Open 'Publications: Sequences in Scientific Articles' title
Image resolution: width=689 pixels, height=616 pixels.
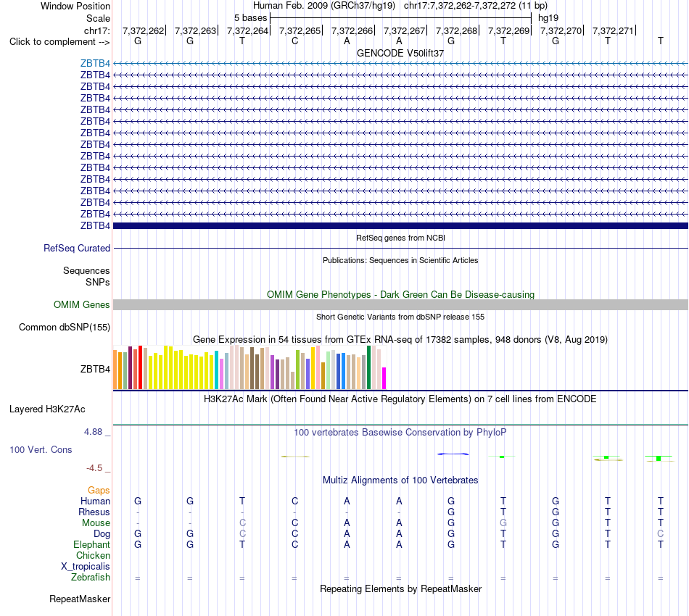click(x=400, y=260)
